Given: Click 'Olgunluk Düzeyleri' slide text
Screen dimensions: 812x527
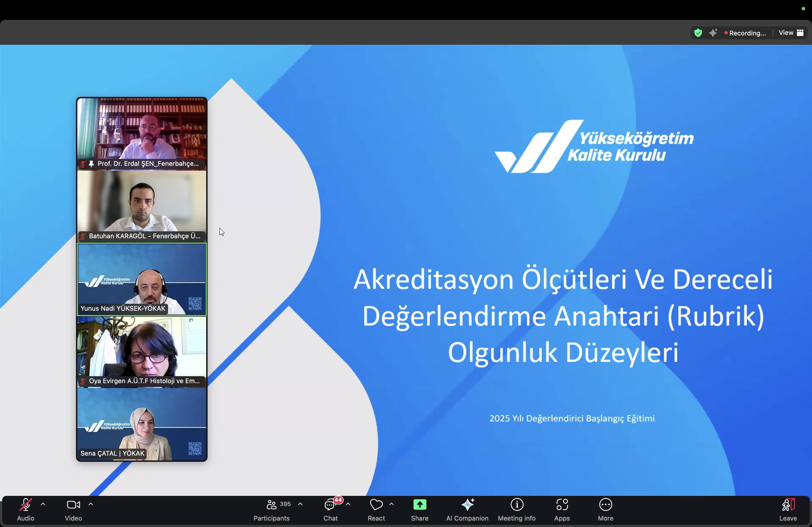Looking at the screenshot, I should pos(563,353).
